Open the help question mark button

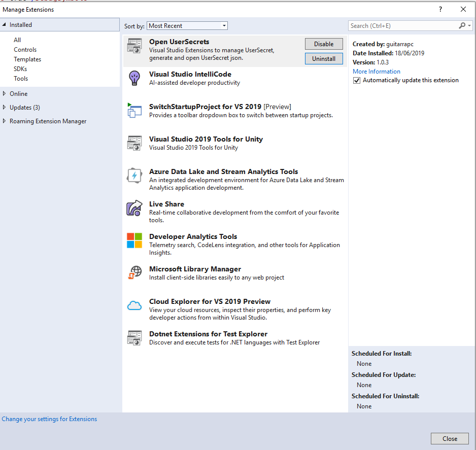pyautogui.click(x=440, y=10)
